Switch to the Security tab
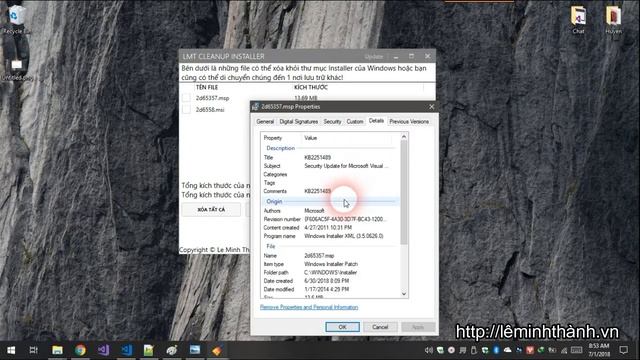The height and width of the screenshot is (360, 640). (x=332, y=122)
